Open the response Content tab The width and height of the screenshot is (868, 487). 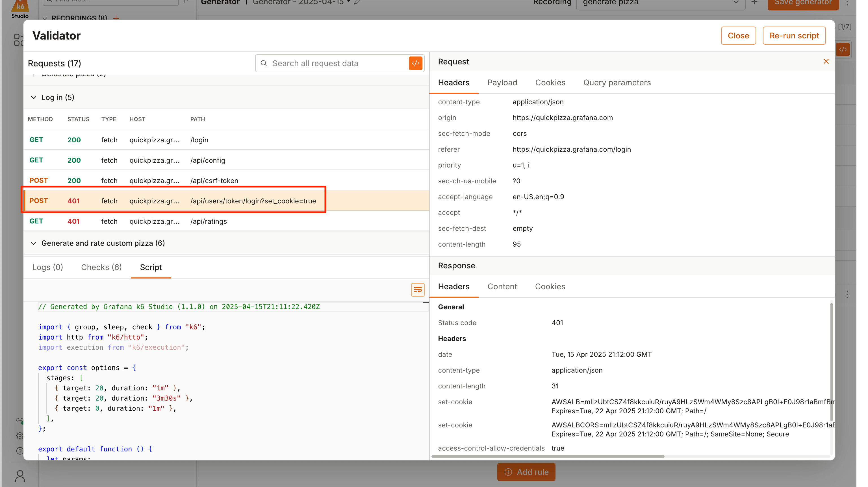point(502,286)
